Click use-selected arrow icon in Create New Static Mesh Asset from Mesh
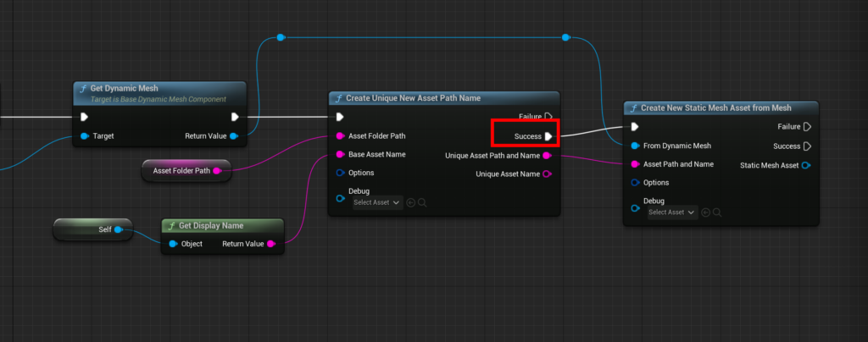This screenshot has width=868, height=342. (x=706, y=212)
